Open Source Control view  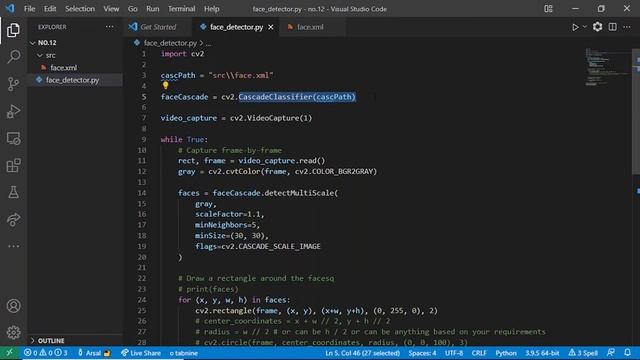point(13,84)
